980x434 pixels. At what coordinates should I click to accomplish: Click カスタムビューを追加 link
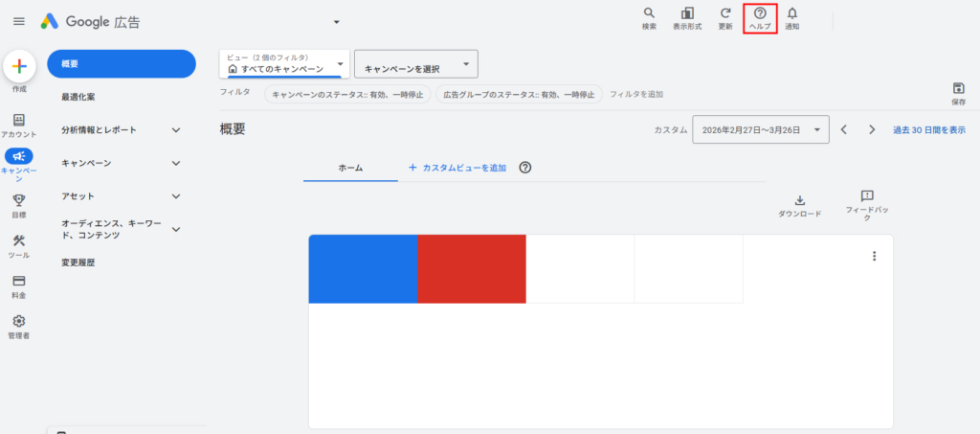[457, 168]
